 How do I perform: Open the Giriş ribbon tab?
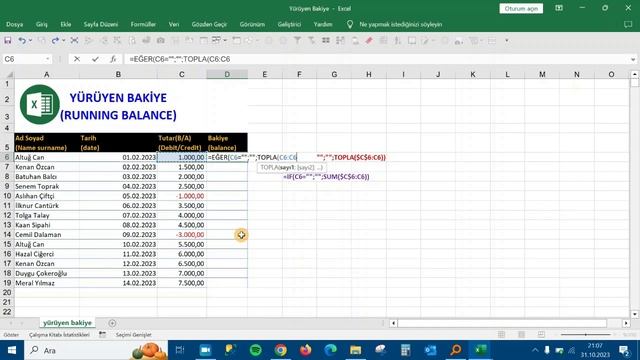42,24
